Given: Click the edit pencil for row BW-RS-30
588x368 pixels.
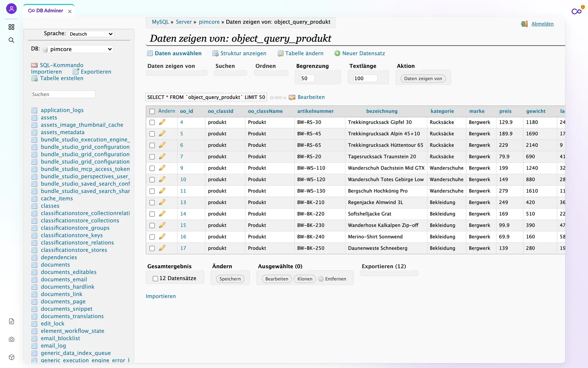Looking at the screenshot, I should pos(162,122).
